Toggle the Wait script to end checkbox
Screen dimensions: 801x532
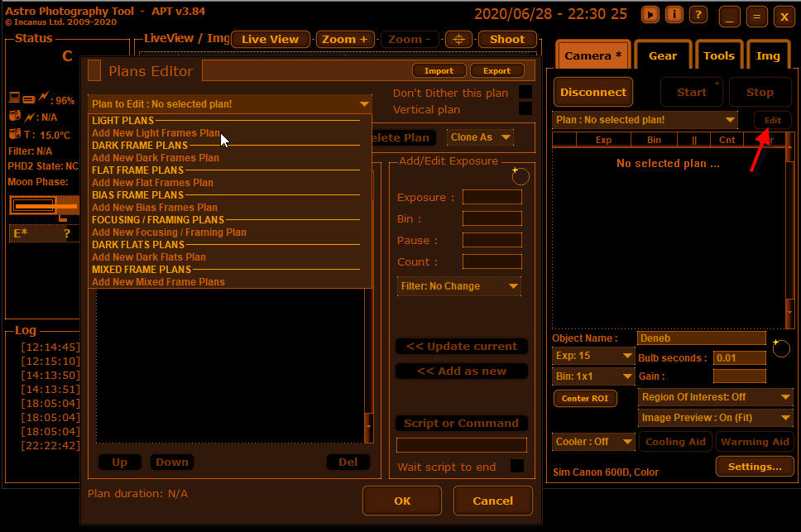tap(516, 467)
